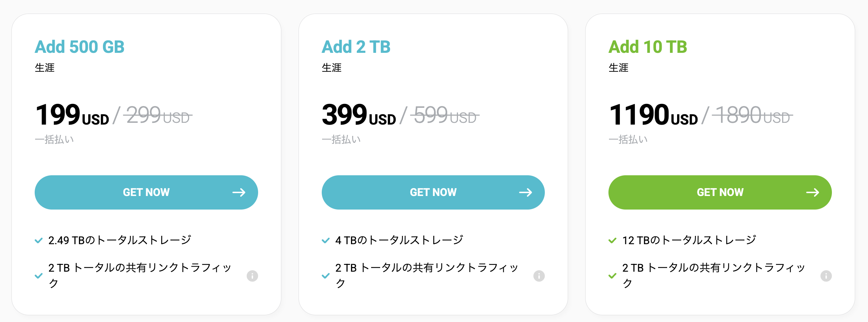Get the Add 2 TB plan now
868x322 pixels.
pos(433,192)
